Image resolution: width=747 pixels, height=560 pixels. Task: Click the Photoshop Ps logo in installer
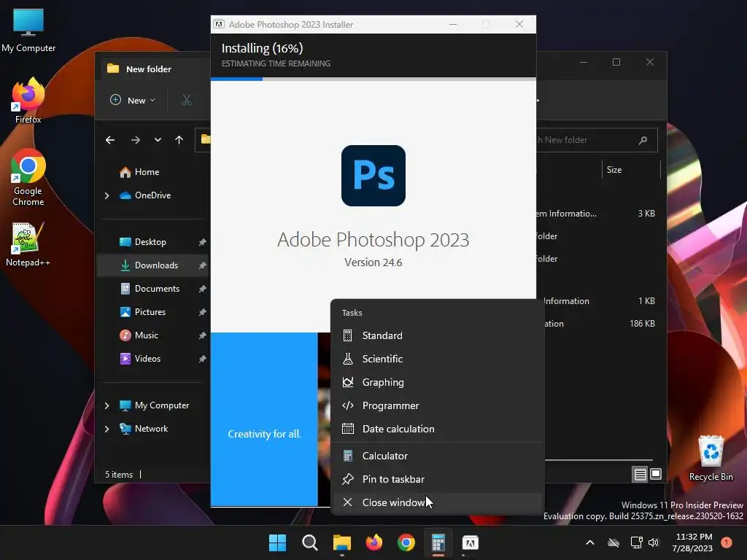point(373,176)
